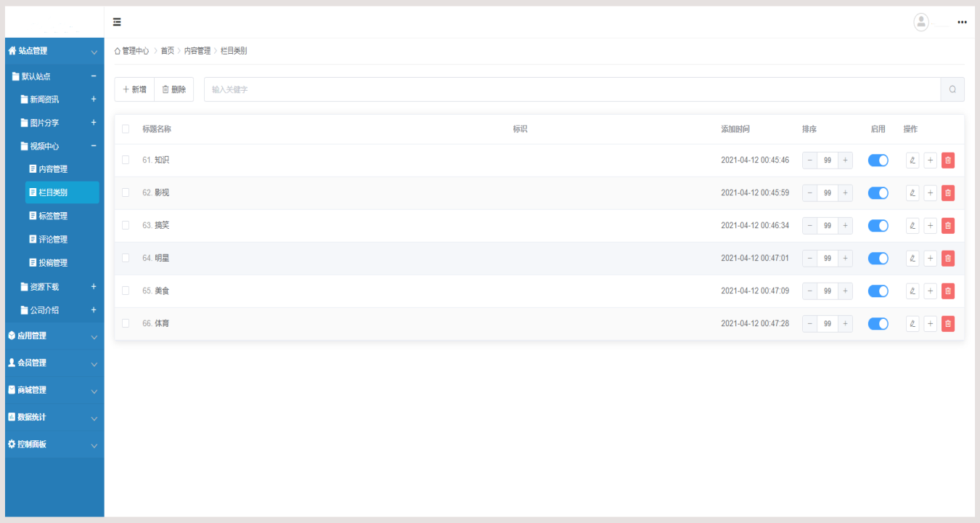This screenshot has height=523, width=980.
Task: Delete the 知识 row with red trash icon
Action: point(948,161)
